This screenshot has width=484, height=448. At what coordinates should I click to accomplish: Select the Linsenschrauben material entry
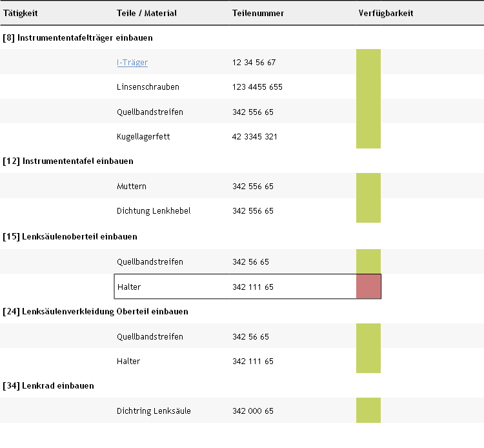coord(148,87)
